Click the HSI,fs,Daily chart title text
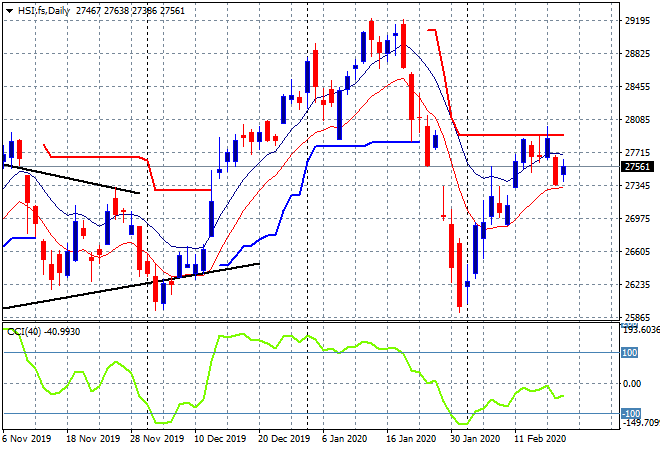660x450 pixels. pyautogui.click(x=43, y=11)
